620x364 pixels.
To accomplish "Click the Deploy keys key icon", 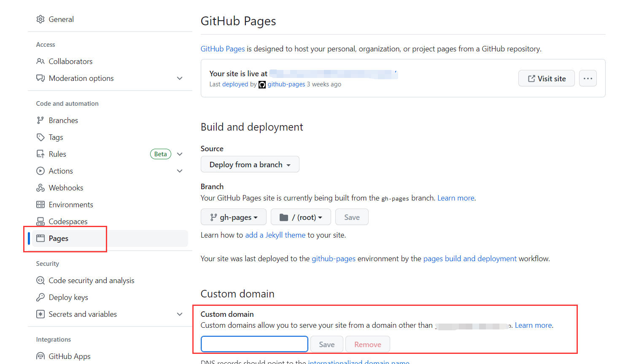I will [x=40, y=297].
